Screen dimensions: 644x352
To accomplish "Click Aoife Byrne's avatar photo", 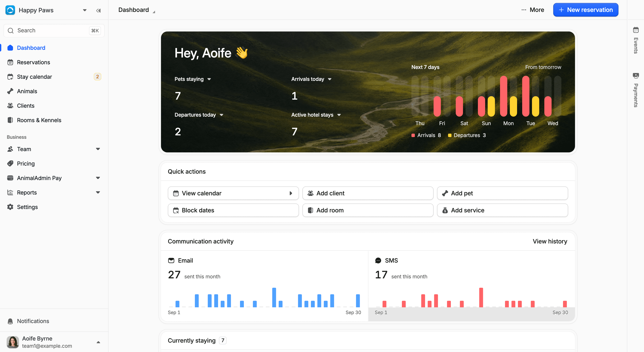I will (x=13, y=342).
